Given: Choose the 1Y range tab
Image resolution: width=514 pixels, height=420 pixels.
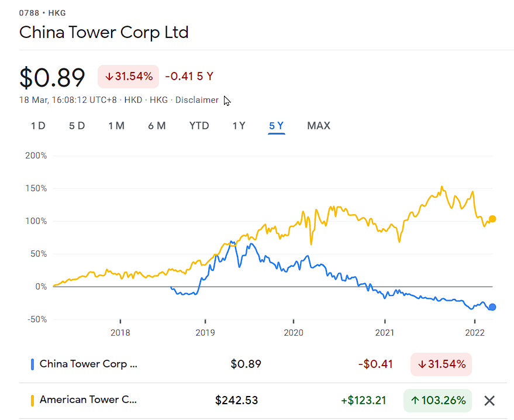Looking at the screenshot, I should pyautogui.click(x=239, y=126).
